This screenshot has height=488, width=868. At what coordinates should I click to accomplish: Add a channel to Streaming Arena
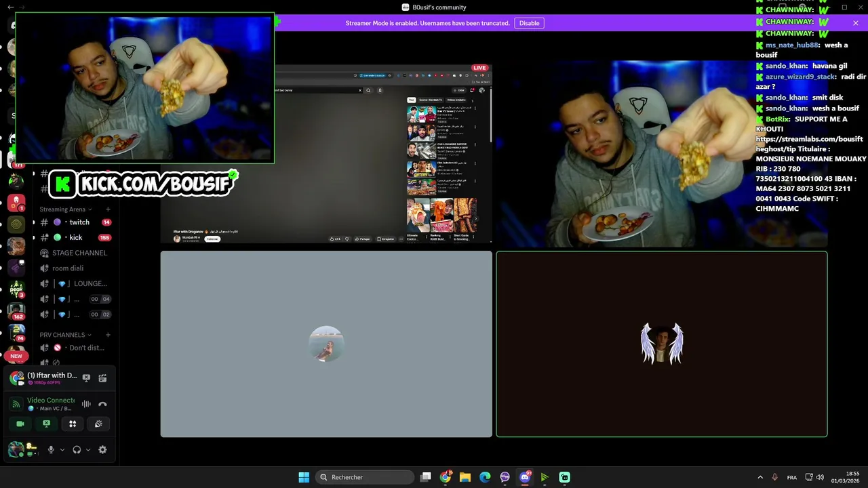point(108,209)
